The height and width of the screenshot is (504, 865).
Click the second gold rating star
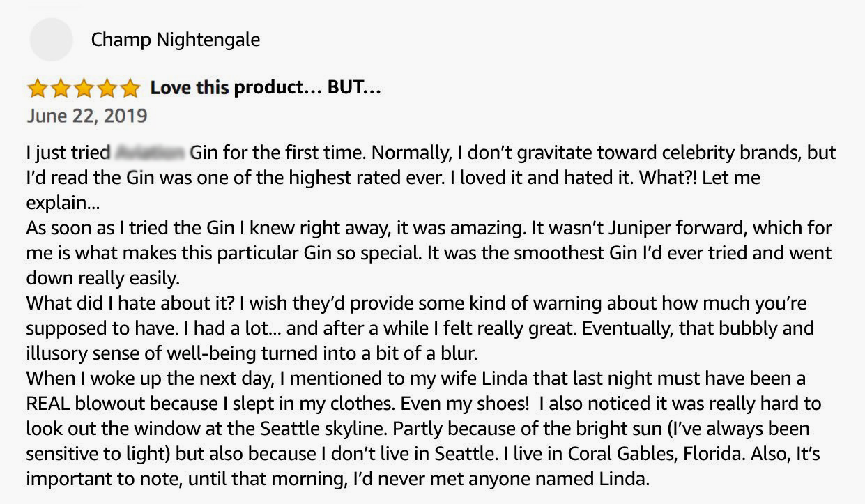(x=61, y=89)
